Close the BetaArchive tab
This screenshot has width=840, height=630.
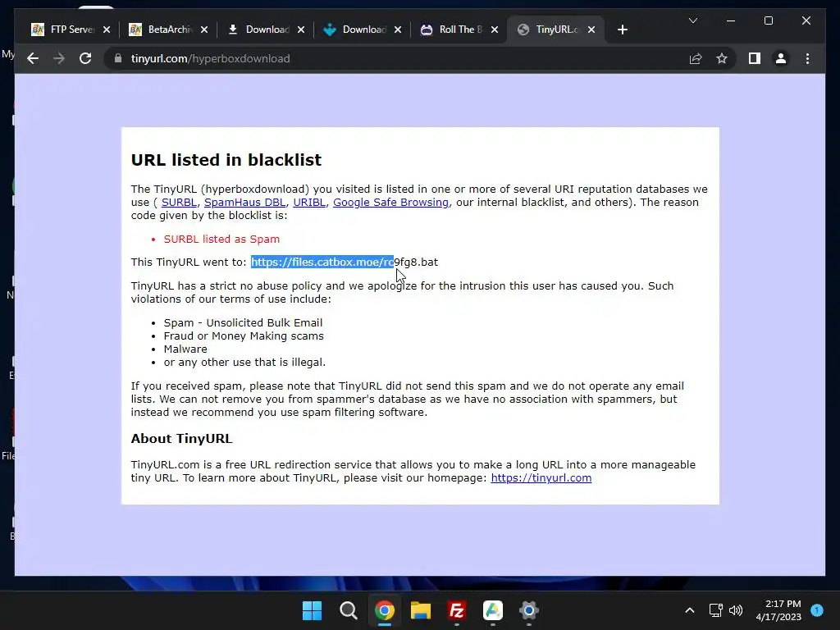pos(204,30)
